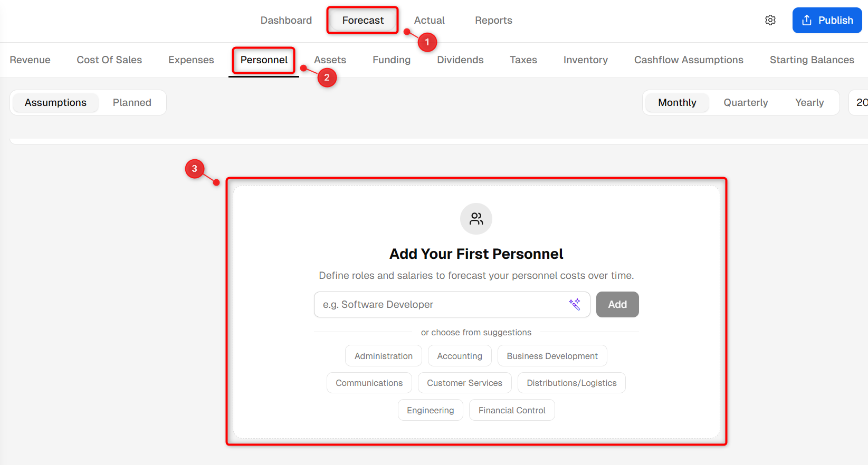868x465 pixels.
Task: Open the year selector dropdown
Action: pos(860,102)
